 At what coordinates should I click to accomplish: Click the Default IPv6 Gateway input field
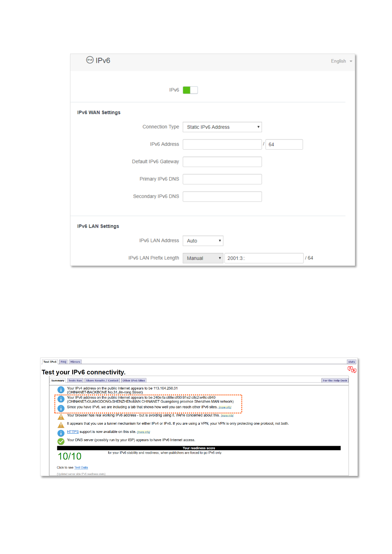[x=222, y=162]
